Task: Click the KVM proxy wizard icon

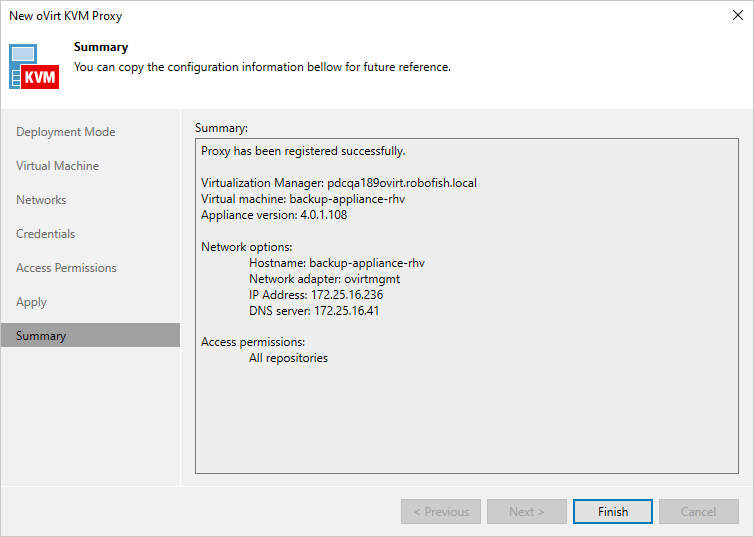Action: [35, 66]
